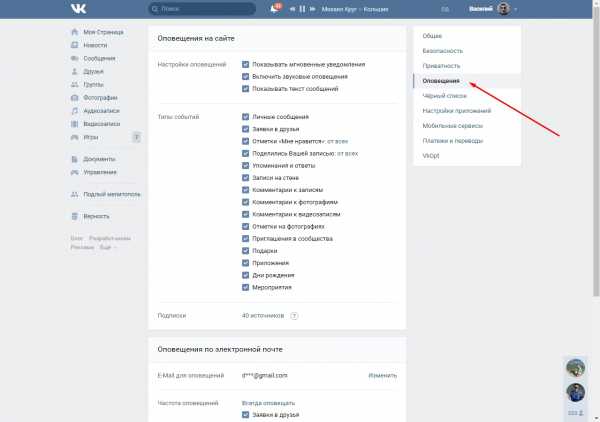The height and width of the screenshot is (422, 600).
Task: Click the VK logo in the header
Action: 79,9
